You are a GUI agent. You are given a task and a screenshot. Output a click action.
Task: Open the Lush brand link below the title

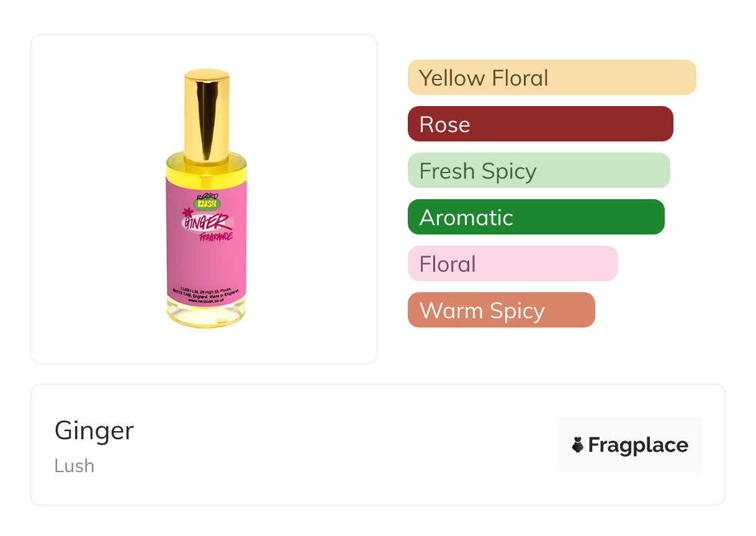tap(74, 465)
